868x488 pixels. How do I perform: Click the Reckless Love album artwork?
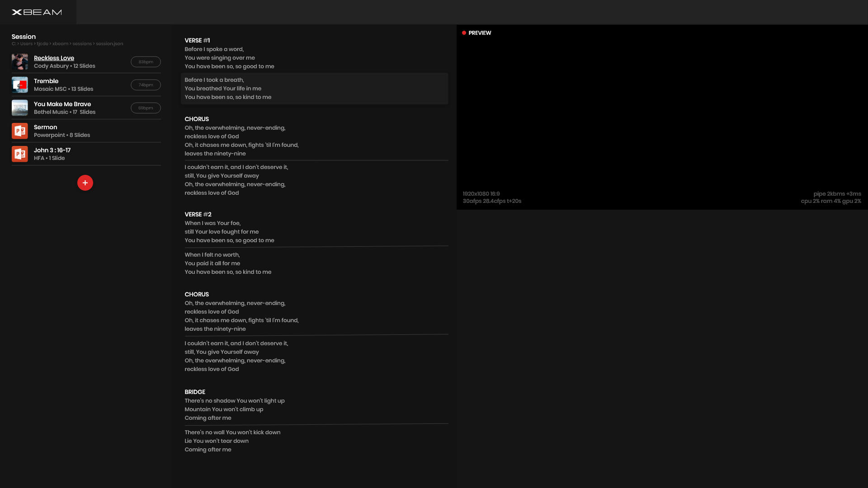19,62
